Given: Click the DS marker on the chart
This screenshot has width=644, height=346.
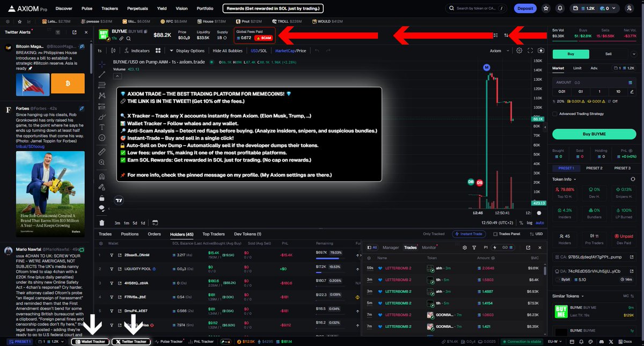Looking at the screenshot, I should [480, 183].
